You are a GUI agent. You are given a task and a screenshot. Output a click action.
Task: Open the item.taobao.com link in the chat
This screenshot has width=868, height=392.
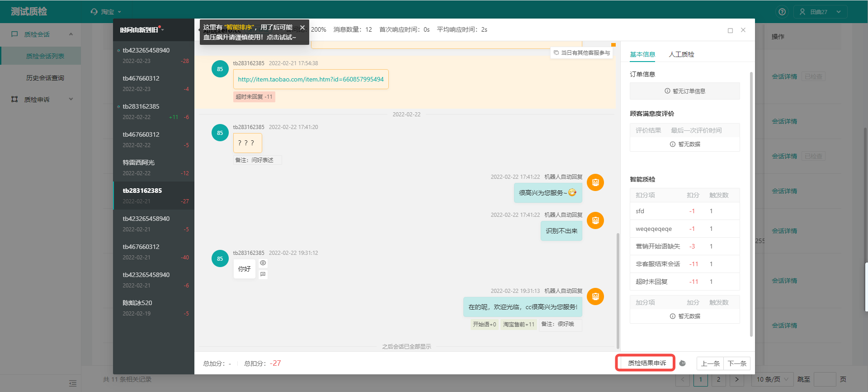point(311,79)
